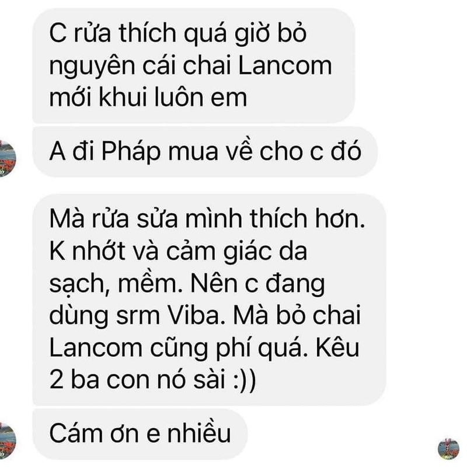The height and width of the screenshot is (476, 467).
Task: Select the 'A đi Pháp mua về' message
Action: pos(205,152)
